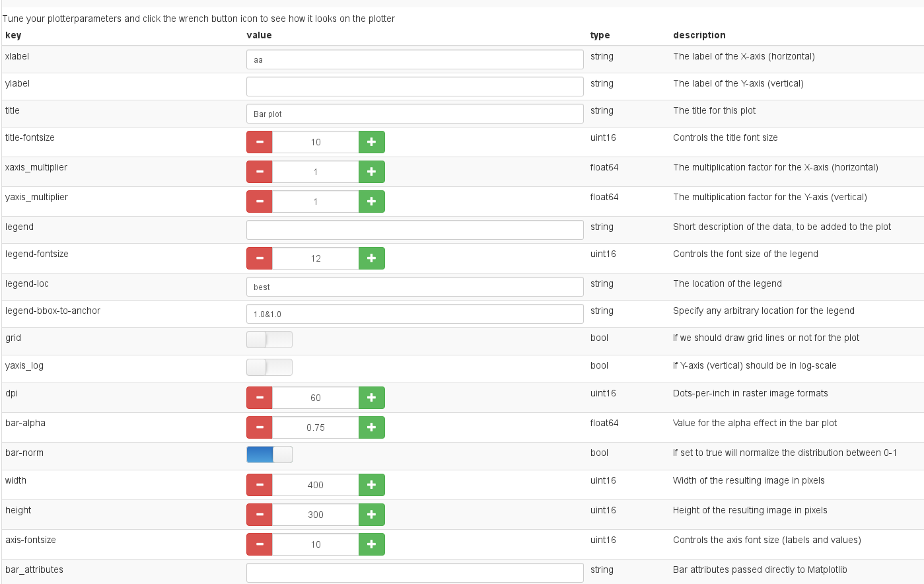
Task: Edit the legend-loc field showing best
Action: pyautogui.click(x=415, y=287)
